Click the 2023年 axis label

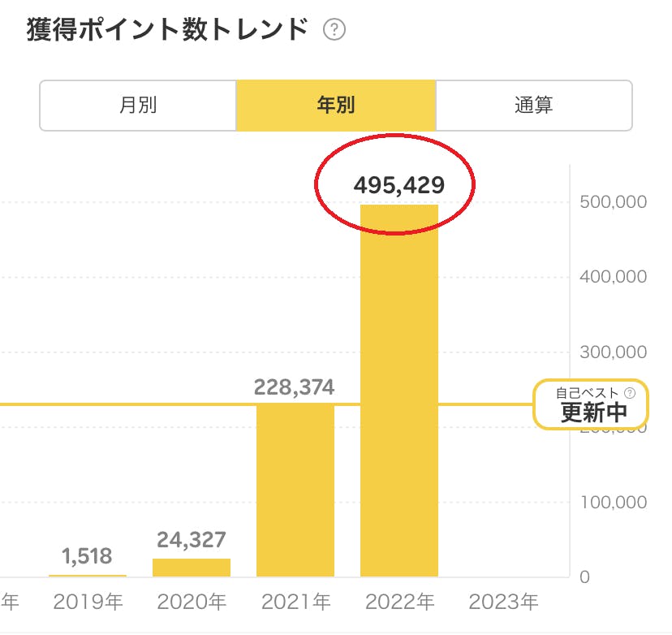(x=503, y=602)
